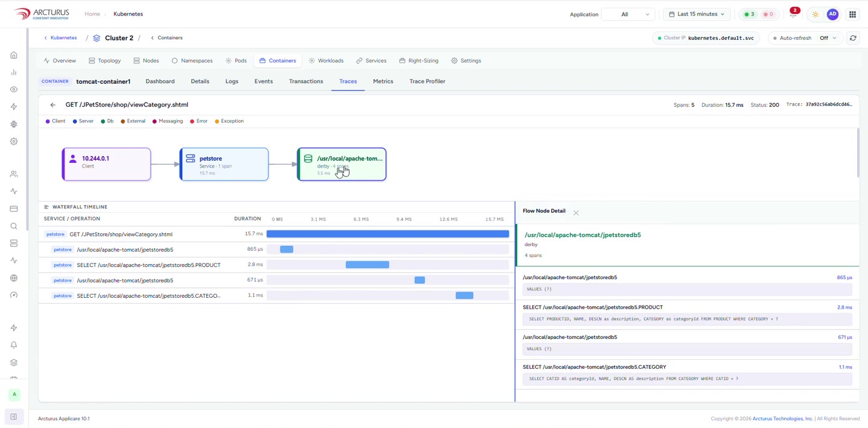Click the users icon in left sidebar
The image size is (868, 428).
click(14, 174)
